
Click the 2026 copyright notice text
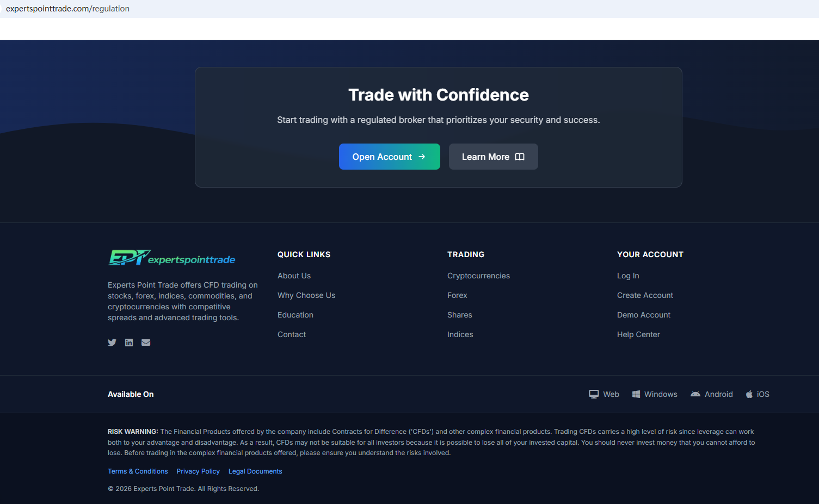(x=183, y=489)
